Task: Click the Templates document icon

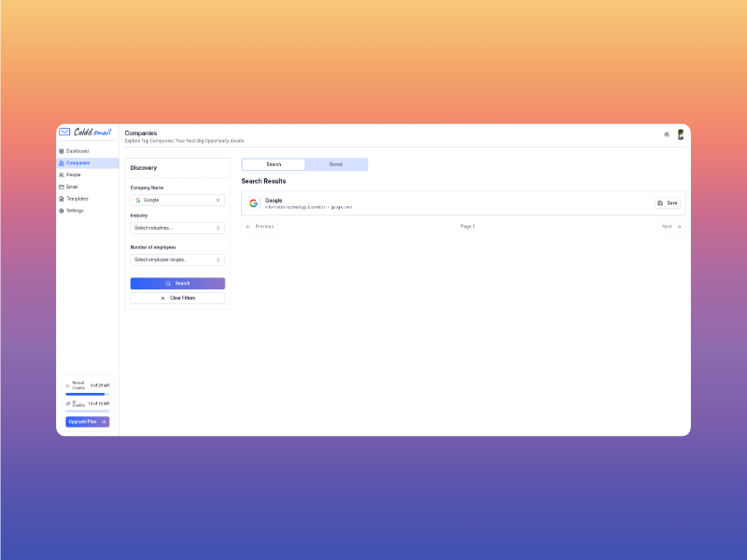Action: pyautogui.click(x=62, y=199)
